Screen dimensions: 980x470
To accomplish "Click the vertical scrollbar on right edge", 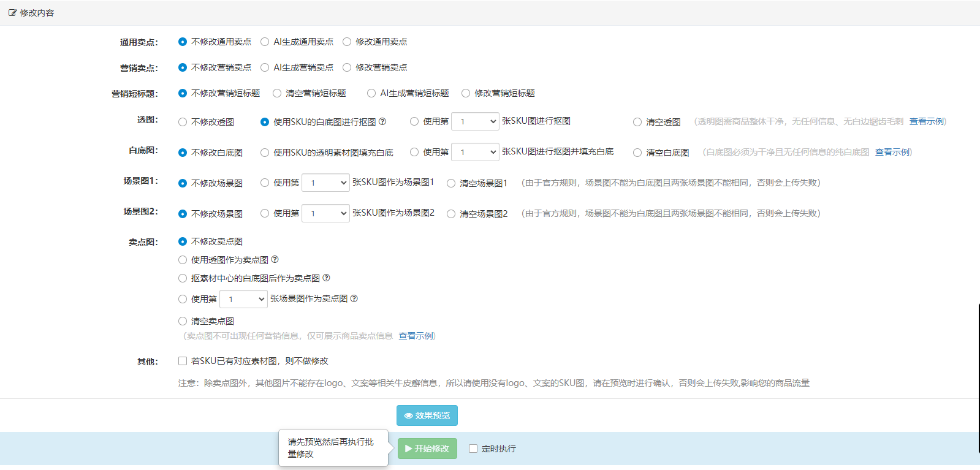I will point(978,380).
